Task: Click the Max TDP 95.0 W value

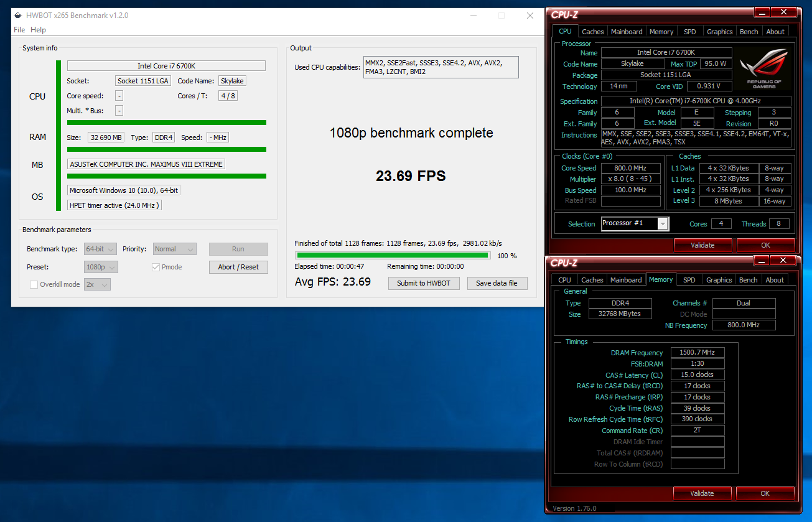Action: [x=716, y=64]
